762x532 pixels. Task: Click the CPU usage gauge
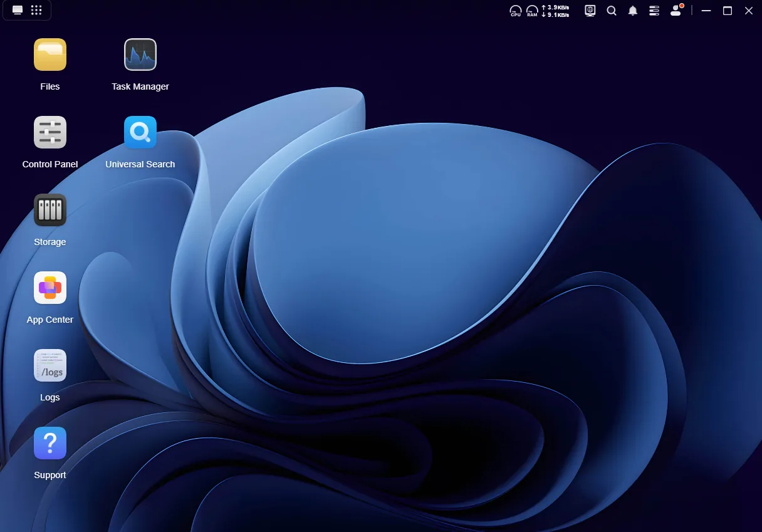(516, 11)
